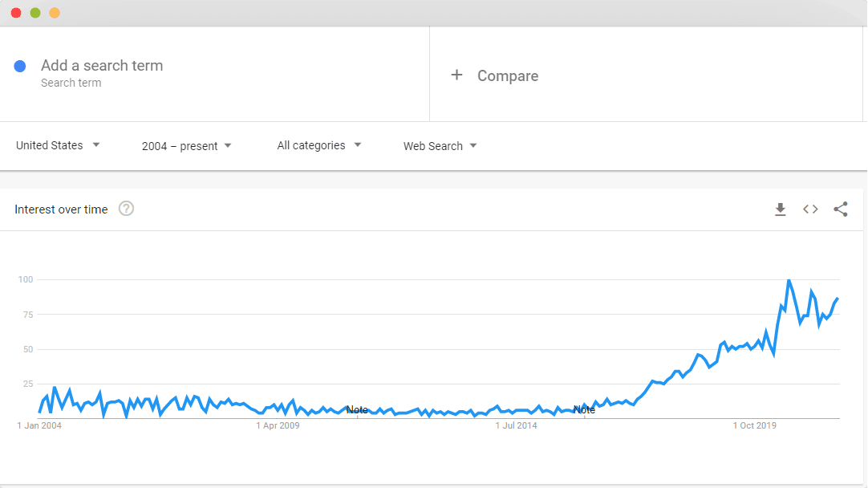Image resolution: width=868 pixels, height=488 pixels.
Task: Click the blue search term dot
Action: coord(20,67)
